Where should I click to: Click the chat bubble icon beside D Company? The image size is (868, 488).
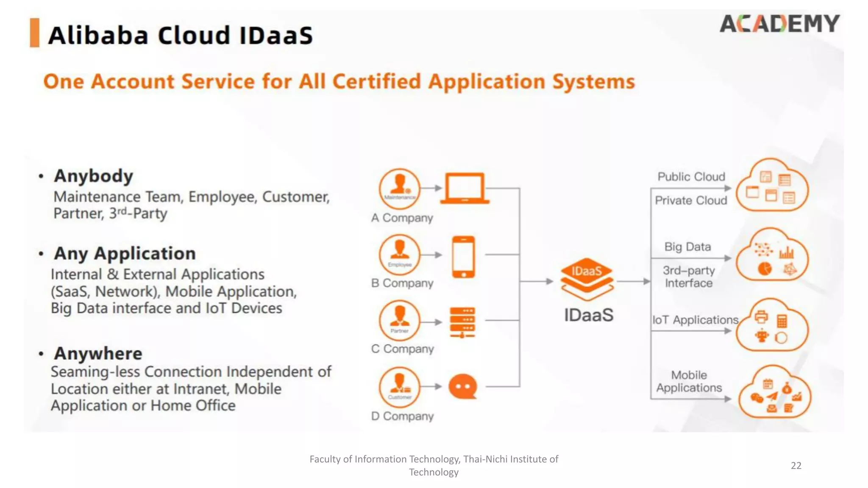tap(462, 386)
